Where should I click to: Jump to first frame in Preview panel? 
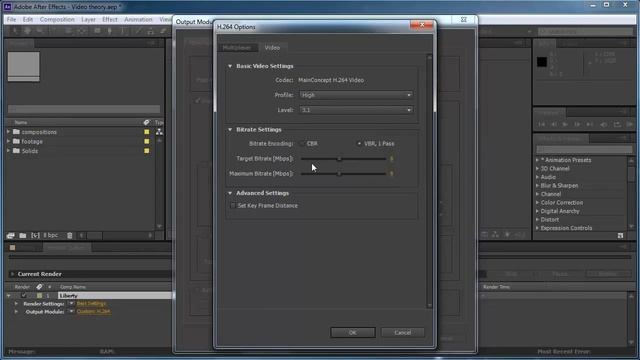pyautogui.click(x=542, y=124)
